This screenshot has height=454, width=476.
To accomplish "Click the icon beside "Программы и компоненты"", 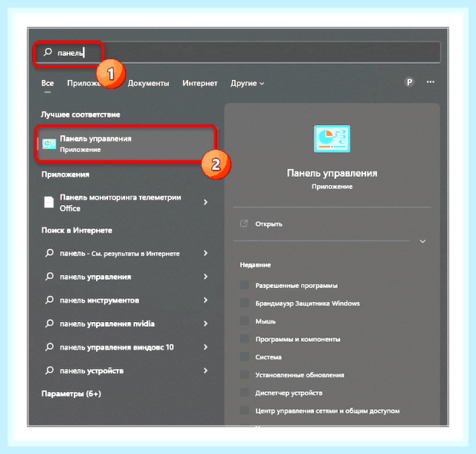I will click(244, 339).
